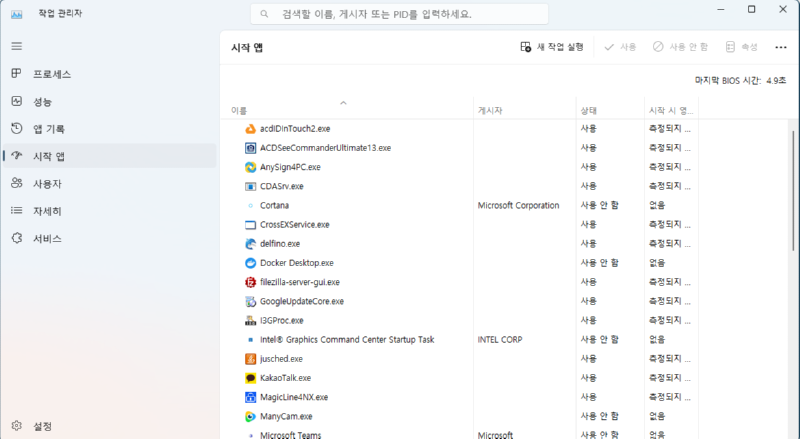
Task: Open the 프로세스 (Processes) page
Action: 51,74
